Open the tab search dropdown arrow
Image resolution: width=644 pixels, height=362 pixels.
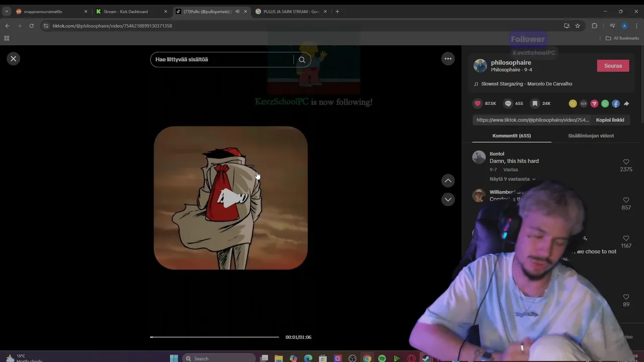(x=7, y=12)
